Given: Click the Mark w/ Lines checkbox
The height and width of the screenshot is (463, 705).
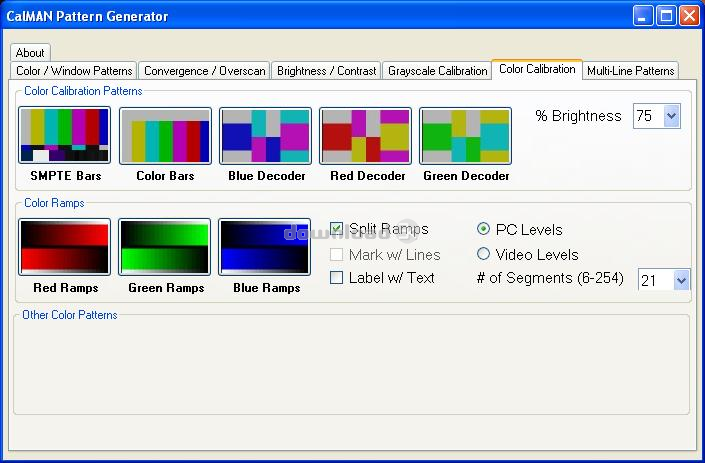Looking at the screenshot, I should 336,254.
